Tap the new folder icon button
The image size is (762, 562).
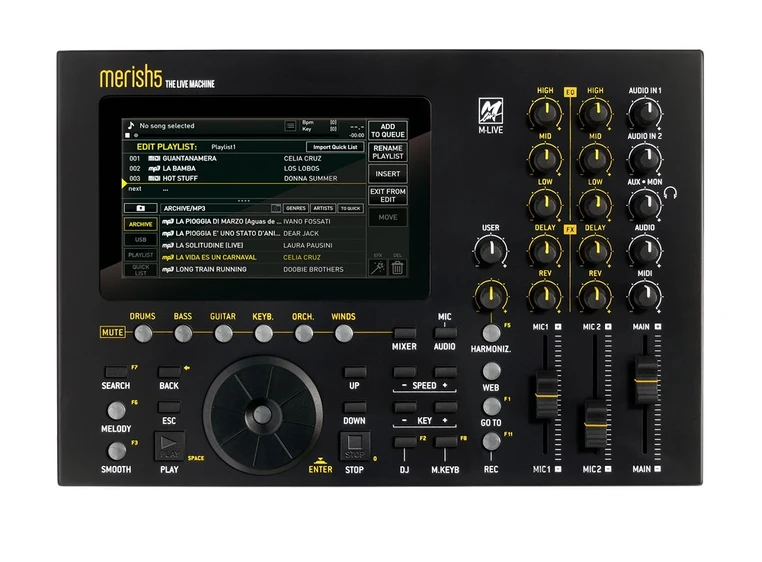140,208
